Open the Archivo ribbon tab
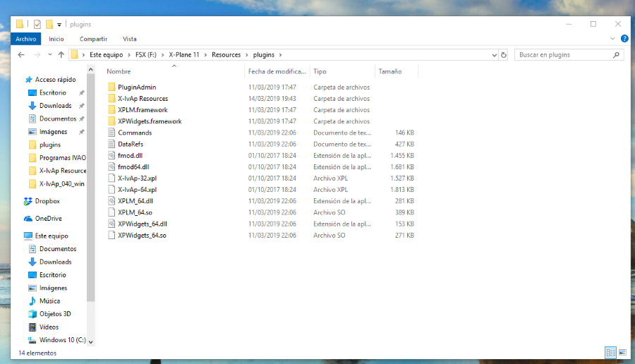Image resolution: width=635 pixels, height=364 pixels. point(26,39)
